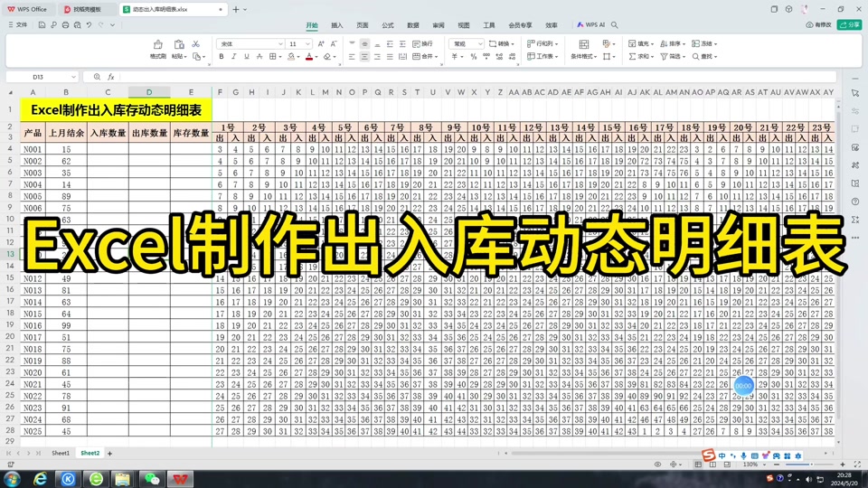868x488 pixels.
Task: Toggle Strikethrough formatting
Action: click(259, 56)
